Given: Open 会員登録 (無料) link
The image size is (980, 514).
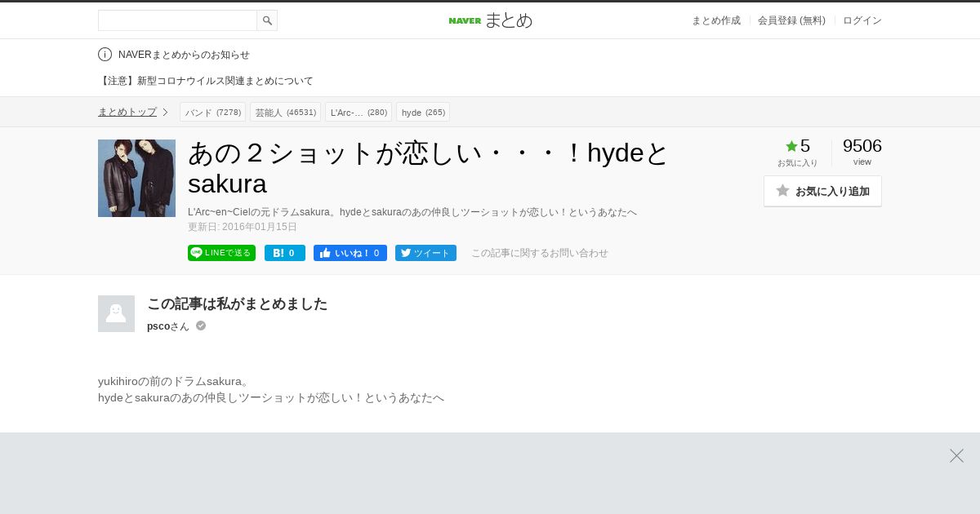Looking at the screenshot, I should [x=791, y=20].
